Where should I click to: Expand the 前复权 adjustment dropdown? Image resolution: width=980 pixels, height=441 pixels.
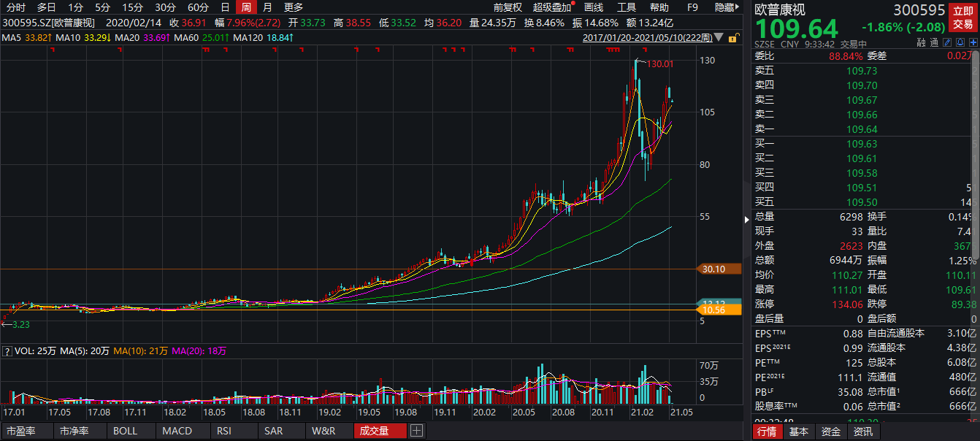click(508, 7)
